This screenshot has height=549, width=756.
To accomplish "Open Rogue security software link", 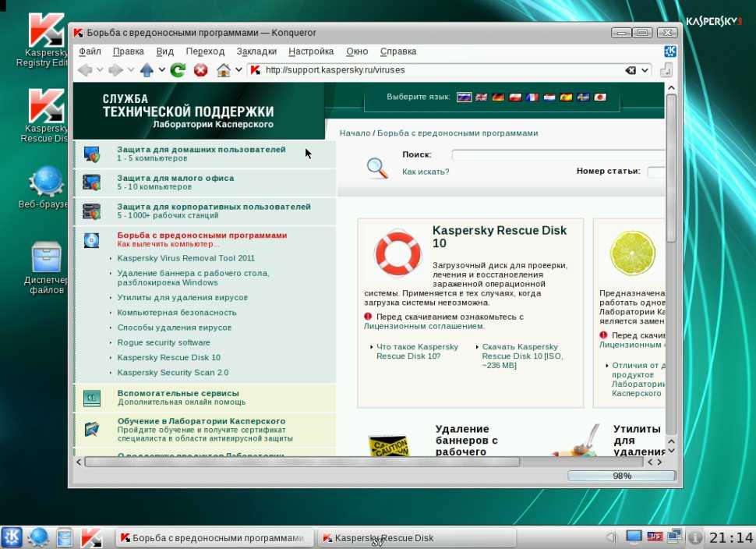I will coord(164,342).
